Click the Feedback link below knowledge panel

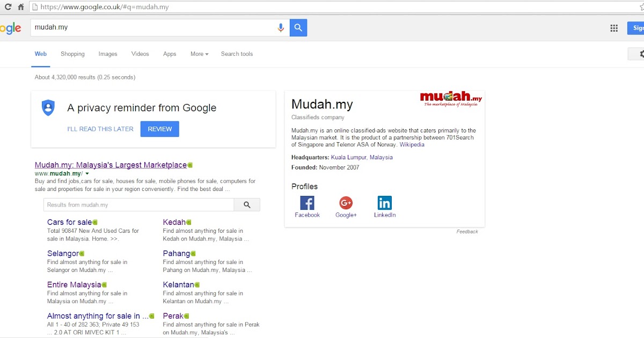coord(467,232)
